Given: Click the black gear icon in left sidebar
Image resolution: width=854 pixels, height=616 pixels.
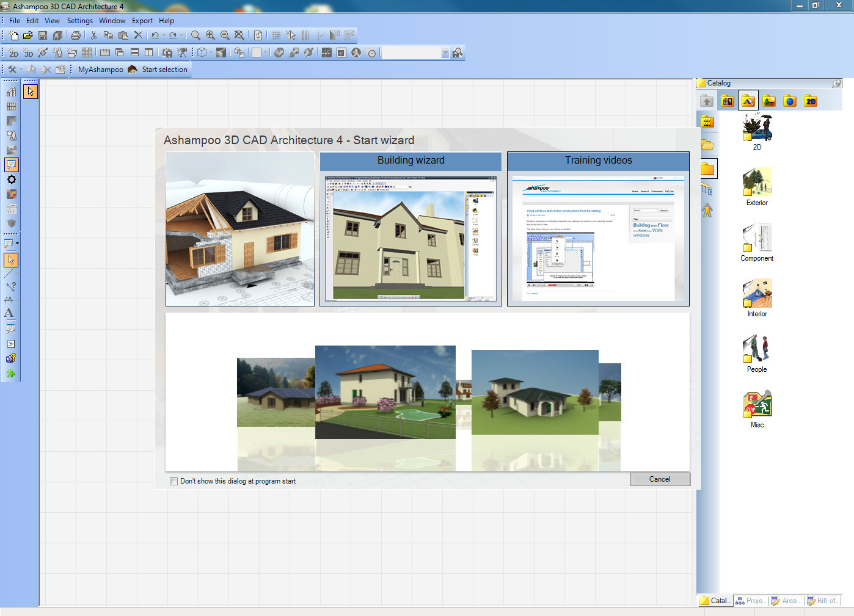Looking at the screenshot, I should (x=11, y=179).
